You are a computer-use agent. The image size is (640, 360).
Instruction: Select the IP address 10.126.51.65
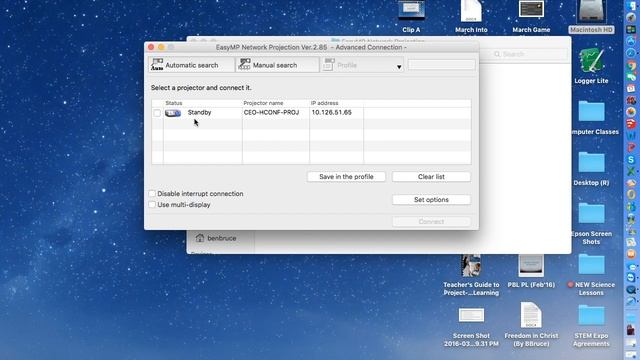331,112
